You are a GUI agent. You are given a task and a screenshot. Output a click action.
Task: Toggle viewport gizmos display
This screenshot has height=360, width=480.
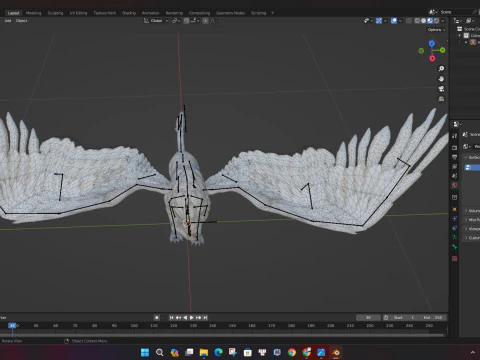point(379,21)
